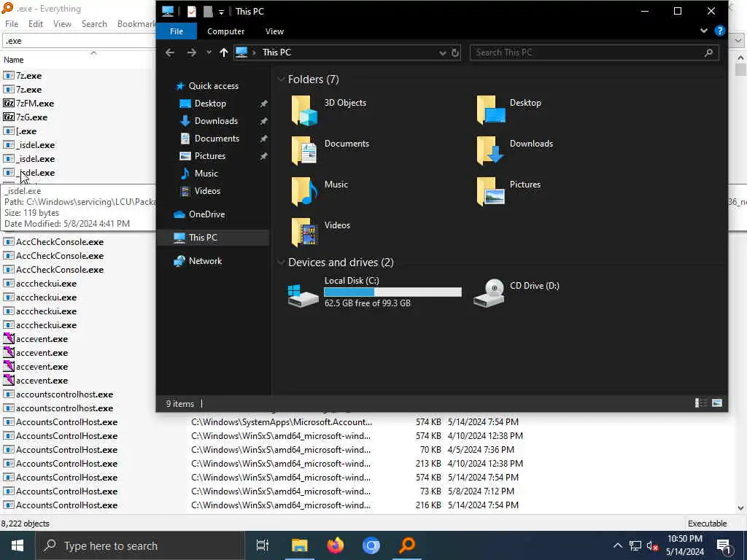This screenshot has width=747, height=560.
Task: Go up one level with Up arrow
Action: (x=223, y=52)
